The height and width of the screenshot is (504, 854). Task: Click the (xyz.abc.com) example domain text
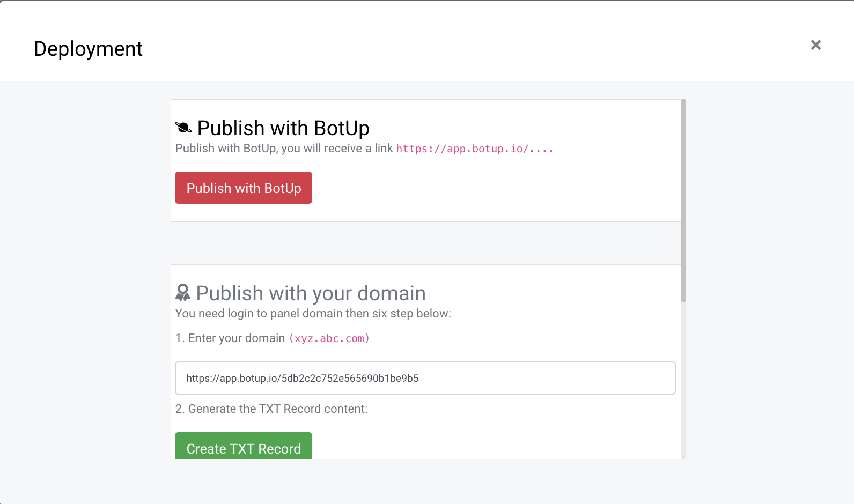pos(329,338)
